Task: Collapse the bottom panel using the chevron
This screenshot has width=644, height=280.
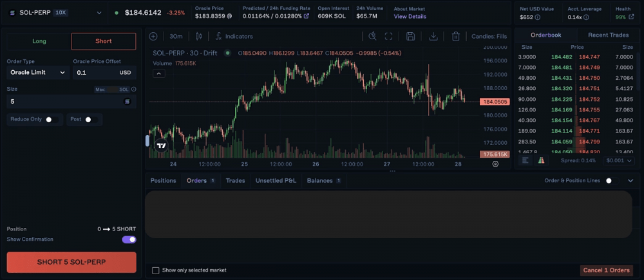Action: click(x=631, y=181)
